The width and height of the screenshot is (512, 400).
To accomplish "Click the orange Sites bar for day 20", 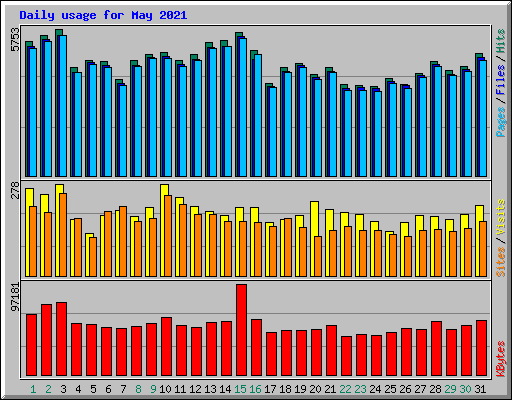I will tap(318, 256).
